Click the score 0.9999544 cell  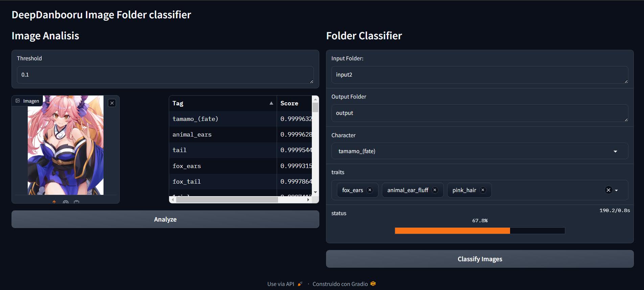tap(295, 150)
